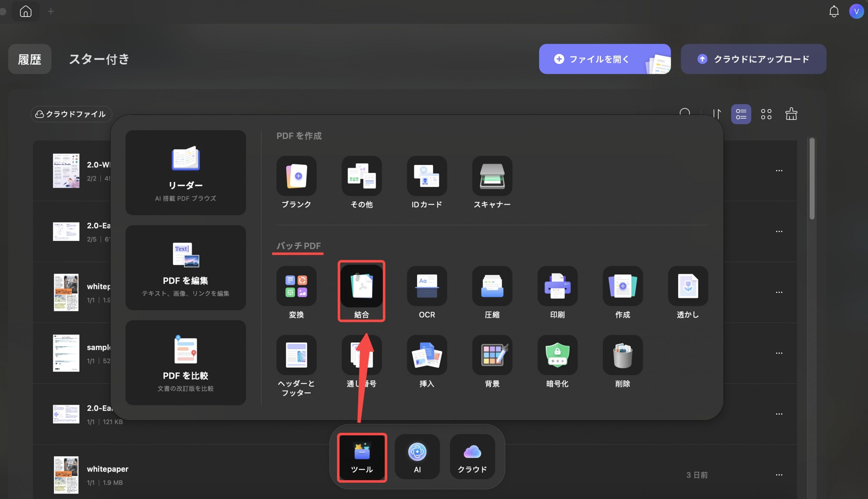Click the clear history broom icon

(791, 114)
